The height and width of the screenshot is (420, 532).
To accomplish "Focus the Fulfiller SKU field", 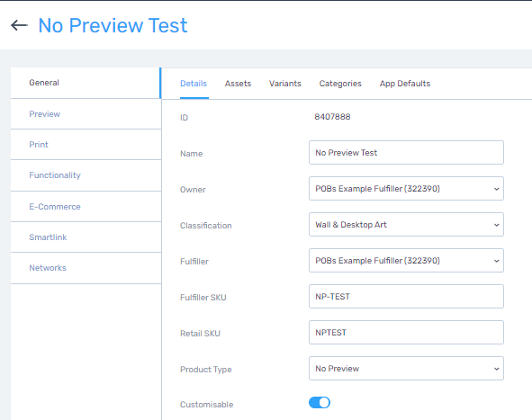I will 406,296.
